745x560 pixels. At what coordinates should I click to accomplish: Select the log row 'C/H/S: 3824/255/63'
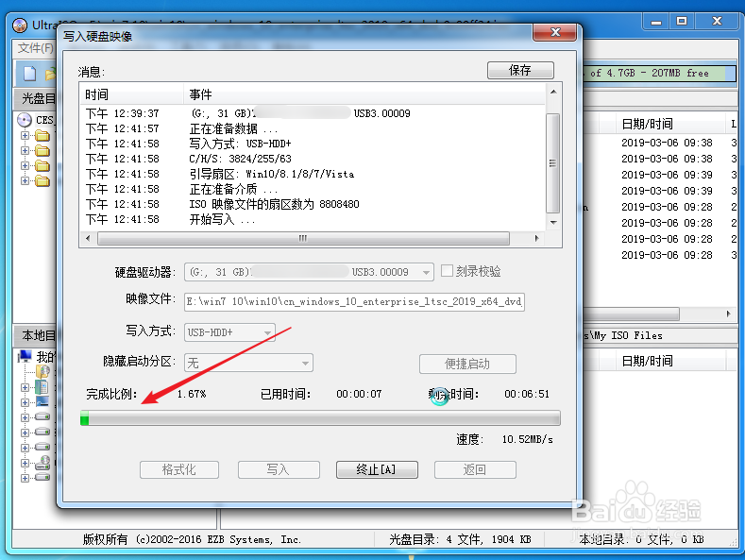pos(313,159)
